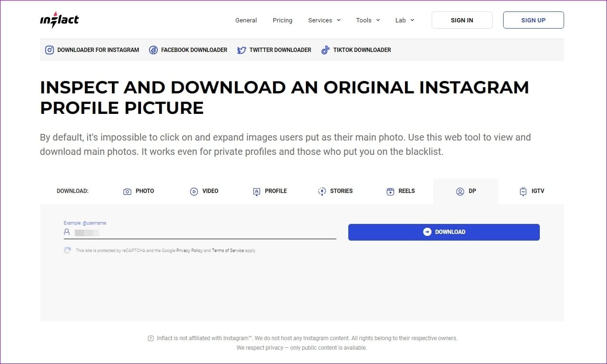Open the Pricing page
This screenshot has width=607, height=364.
(x=283, y=20)
